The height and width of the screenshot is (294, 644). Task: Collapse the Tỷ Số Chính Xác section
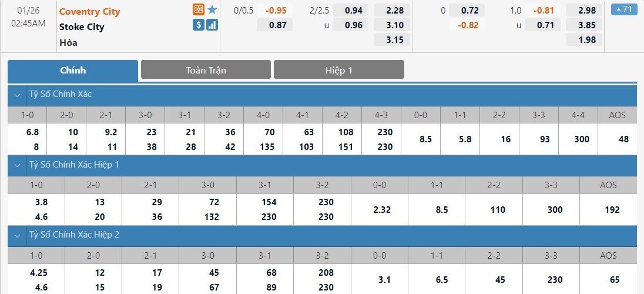17,94
